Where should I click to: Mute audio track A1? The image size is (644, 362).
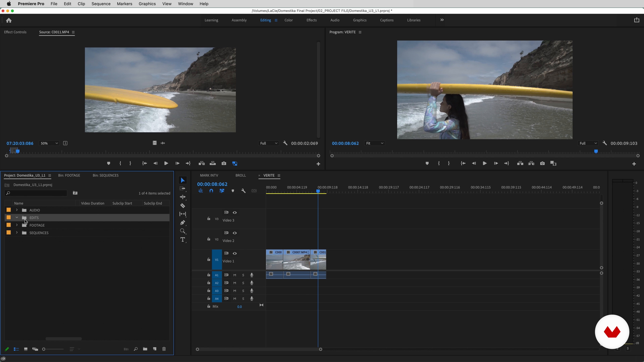coord(234,275)
